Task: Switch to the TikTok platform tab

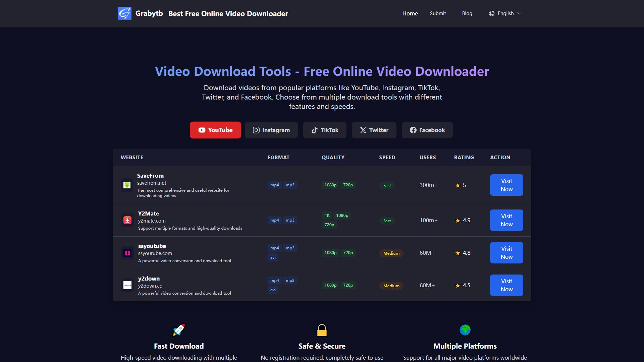Action: (x=325, y=130)
